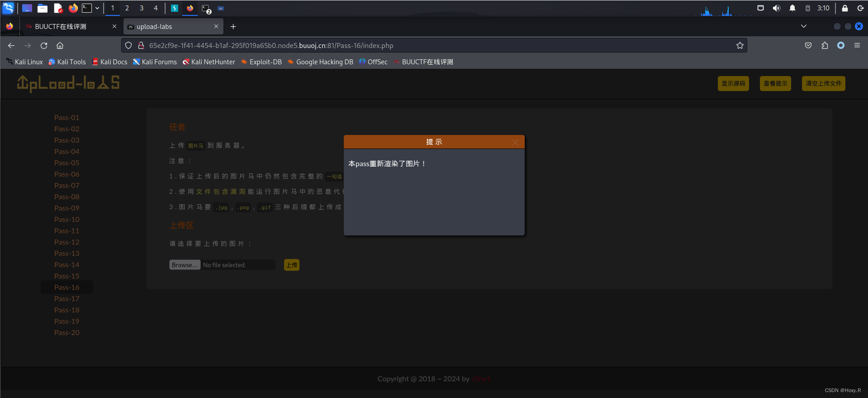Open the notifications bell icon
The width and height of the screenshot is (868, 398).
(x=792, y=8)
